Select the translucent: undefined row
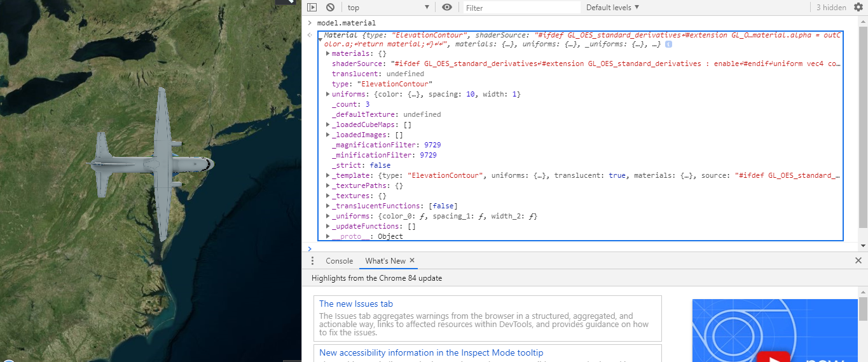The height and width of the screenshot is (362, 868). pos(378,74)
